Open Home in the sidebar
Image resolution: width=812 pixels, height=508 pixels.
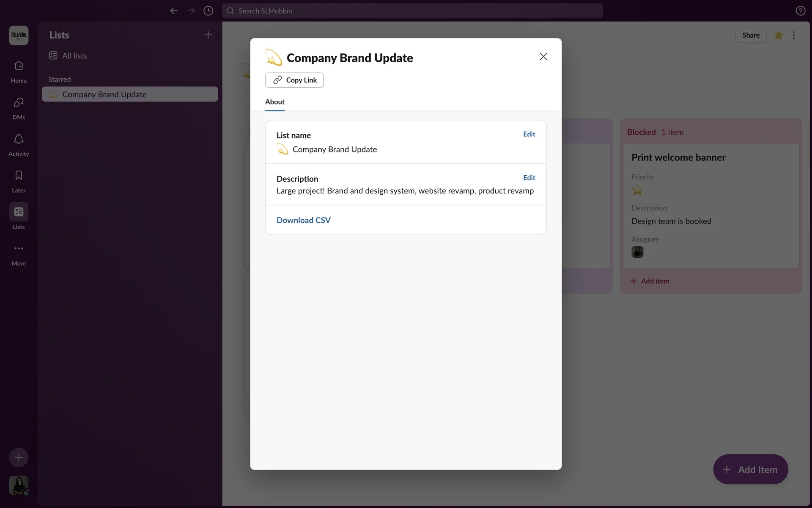19,71
